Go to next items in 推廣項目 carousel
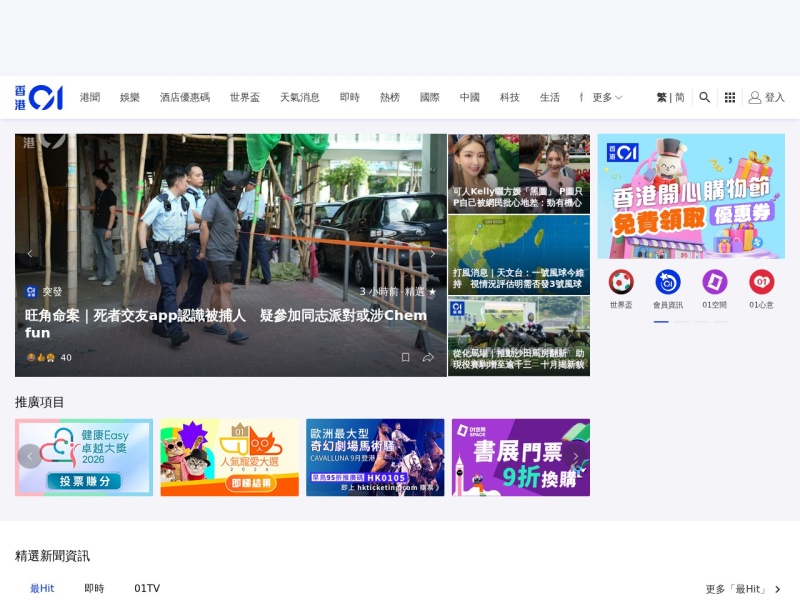This screenshot has height=600, width=800. tap(576, 456)
